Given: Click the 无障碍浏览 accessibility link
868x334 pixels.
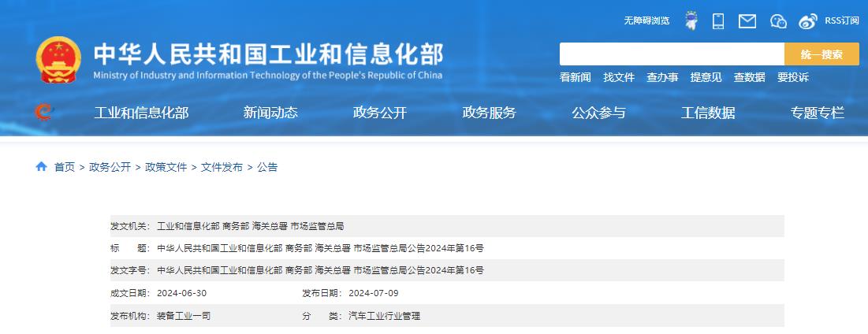Looking at the screenshot, I should click(646, 21).
